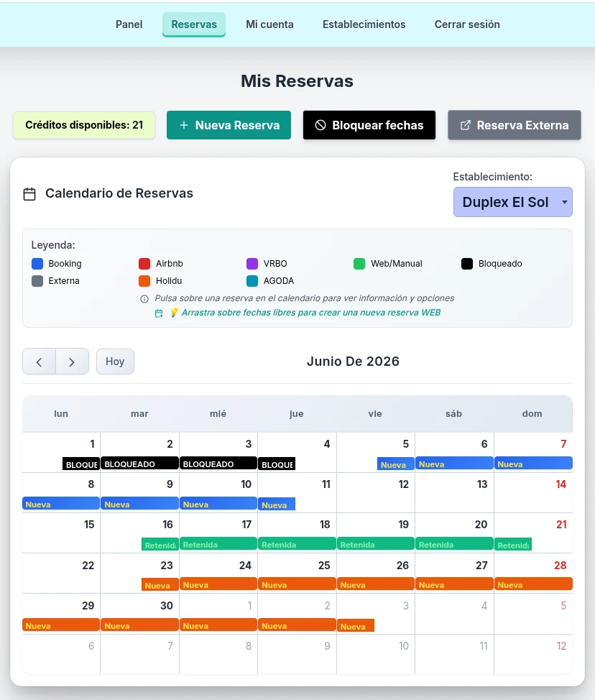Open the orange Nueva reservation on June 29
This screenshot has height=700, width=595.
61,625
